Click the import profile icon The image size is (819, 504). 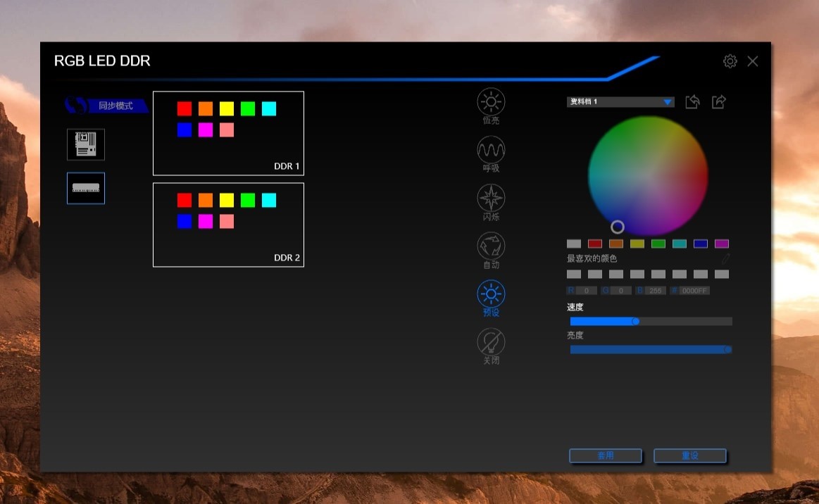(692, 102)
